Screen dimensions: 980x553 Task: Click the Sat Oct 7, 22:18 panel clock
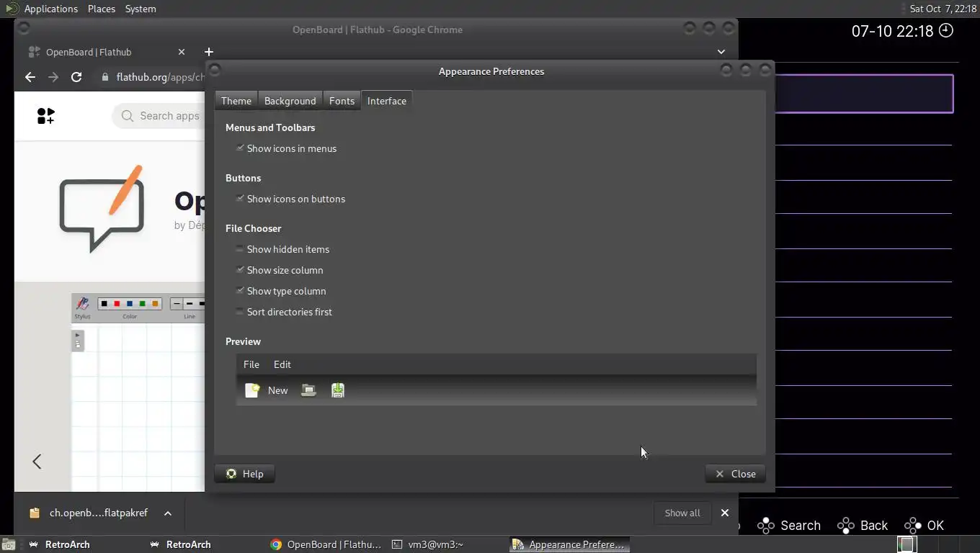tap(943, 9)
